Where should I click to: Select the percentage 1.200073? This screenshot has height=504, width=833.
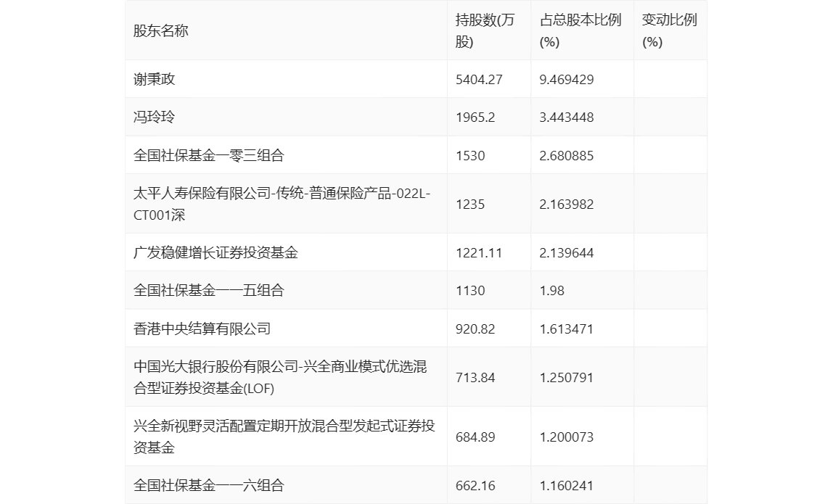(566, 437)
